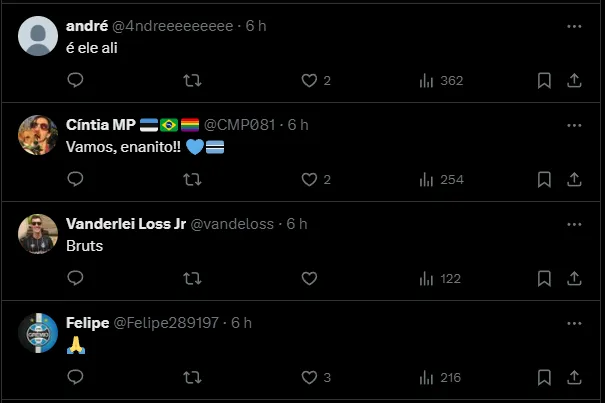Like andré's tweet
The image size is (605, 403).
point(309,81)
